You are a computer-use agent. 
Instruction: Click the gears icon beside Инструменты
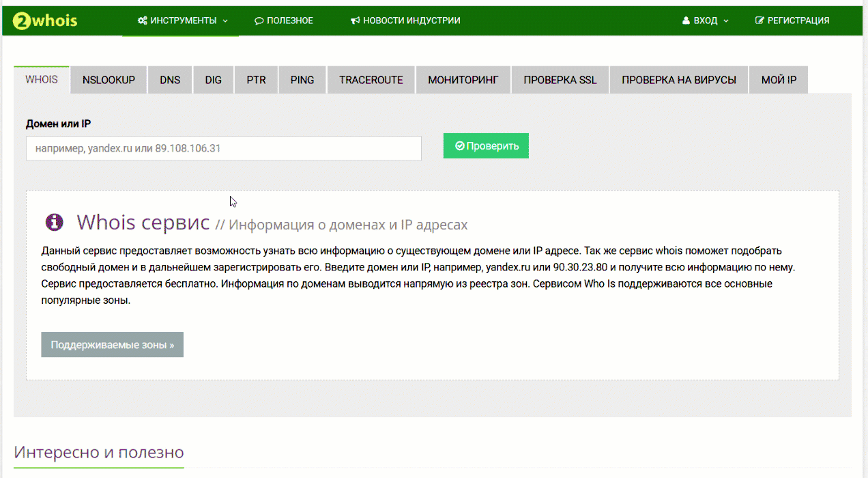pos(142,20)
